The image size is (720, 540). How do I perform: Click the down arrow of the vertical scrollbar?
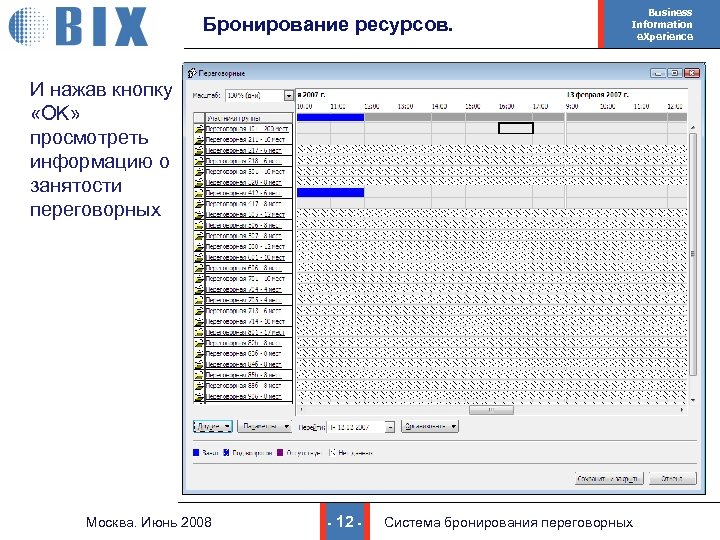(x=693, y=400)
